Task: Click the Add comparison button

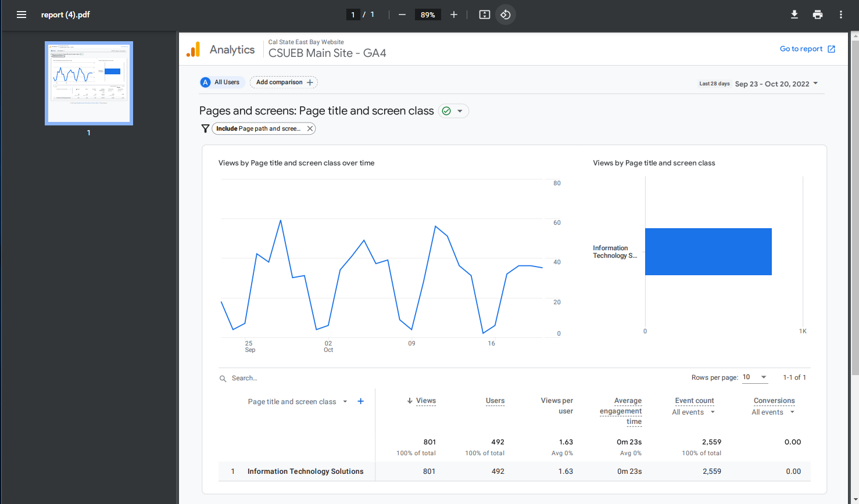Action: pyautogui.click(x=284, y=82)
